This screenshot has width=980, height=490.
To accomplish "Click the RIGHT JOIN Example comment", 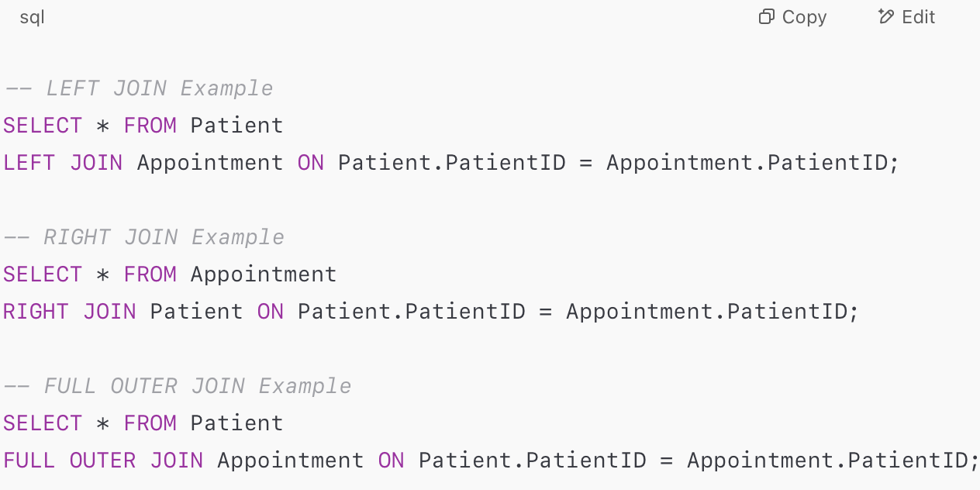I will coord(143,237).
